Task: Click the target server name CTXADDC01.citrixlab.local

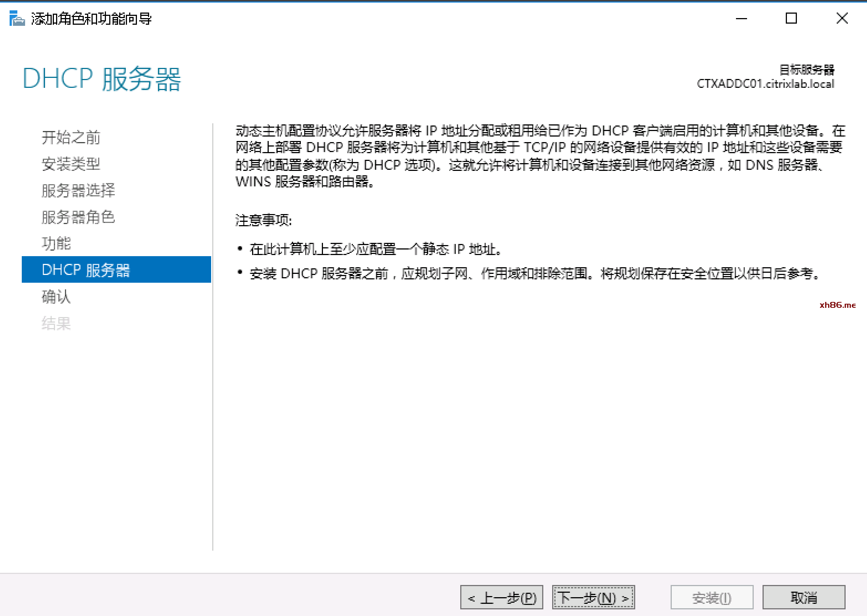Action: pos(765,84)
